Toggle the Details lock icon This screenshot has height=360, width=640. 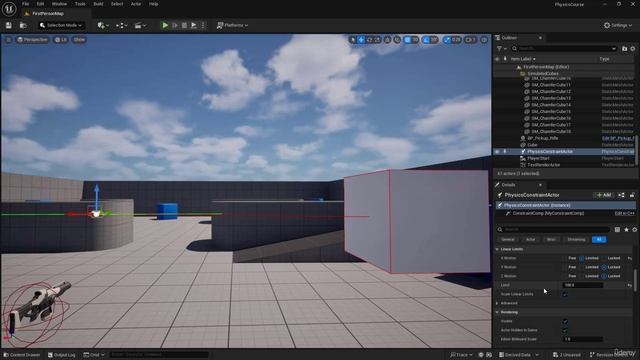pyautogui.click(x=632, y=195)
